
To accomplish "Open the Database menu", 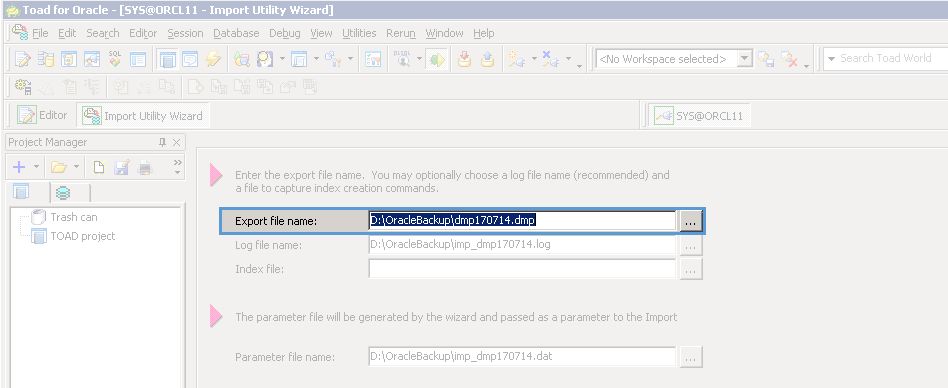I will 236,33.
